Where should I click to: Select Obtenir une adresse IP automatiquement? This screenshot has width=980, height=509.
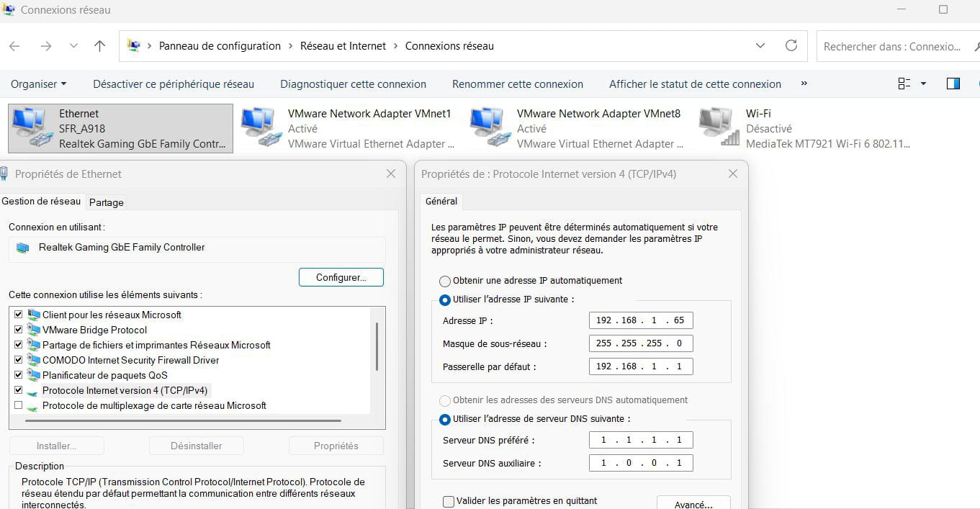(x=445, y=281)
